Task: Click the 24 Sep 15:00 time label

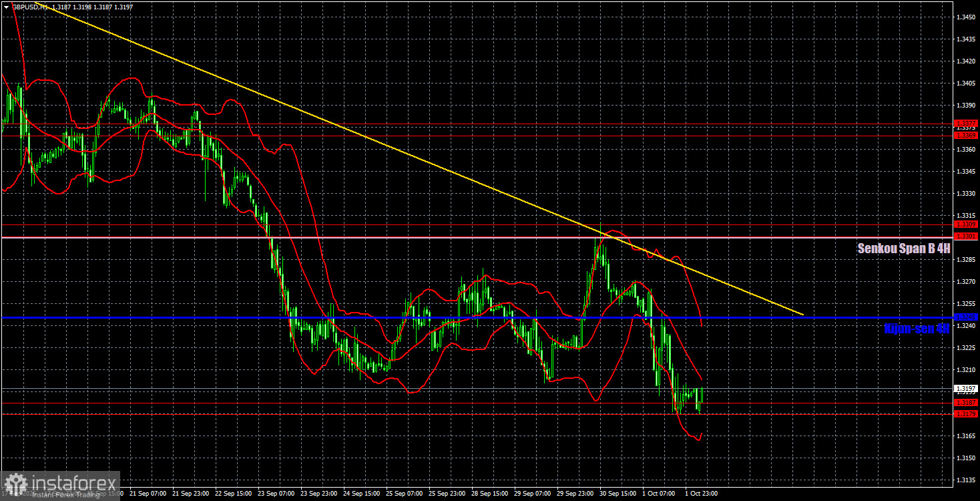Action: pos(361,494)
